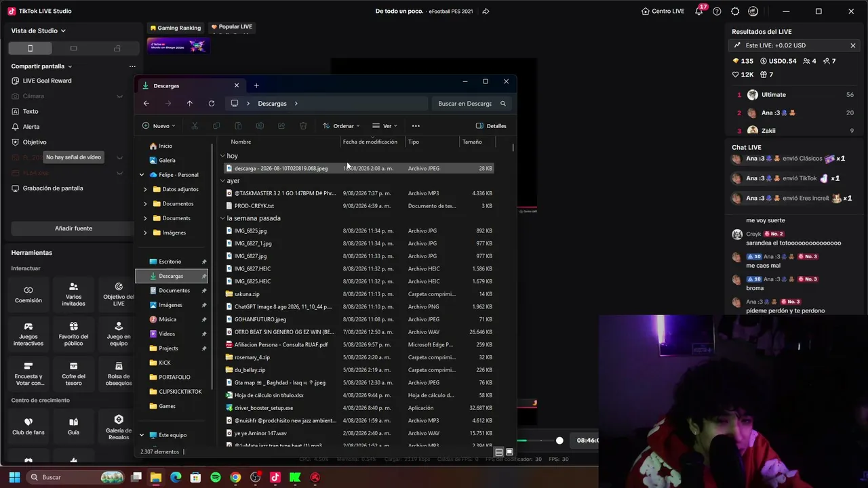
Task: Open the Ordenar sort dropdown
Action: tap(341, 125)
